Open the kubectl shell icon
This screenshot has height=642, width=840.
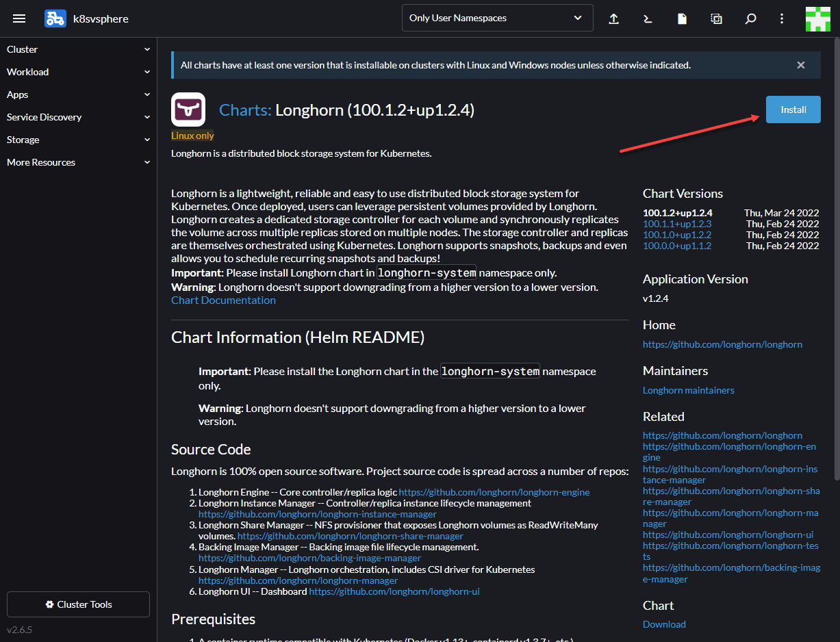click(648, 18)
